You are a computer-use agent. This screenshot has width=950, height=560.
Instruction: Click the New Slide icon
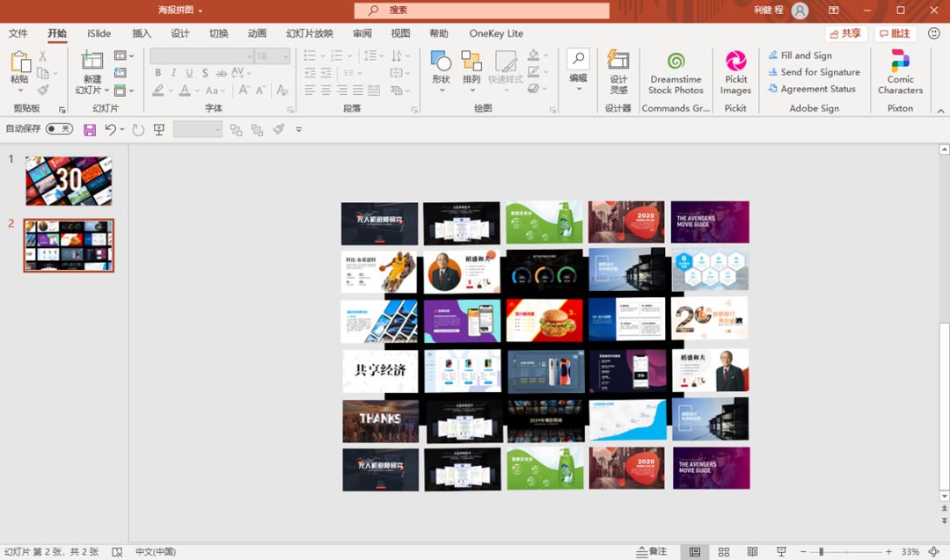pyautogui.click(x=92, y=61)
